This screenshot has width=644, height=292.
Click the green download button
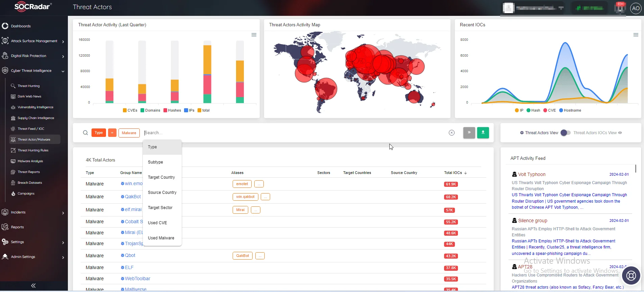[x=483, y=133]
